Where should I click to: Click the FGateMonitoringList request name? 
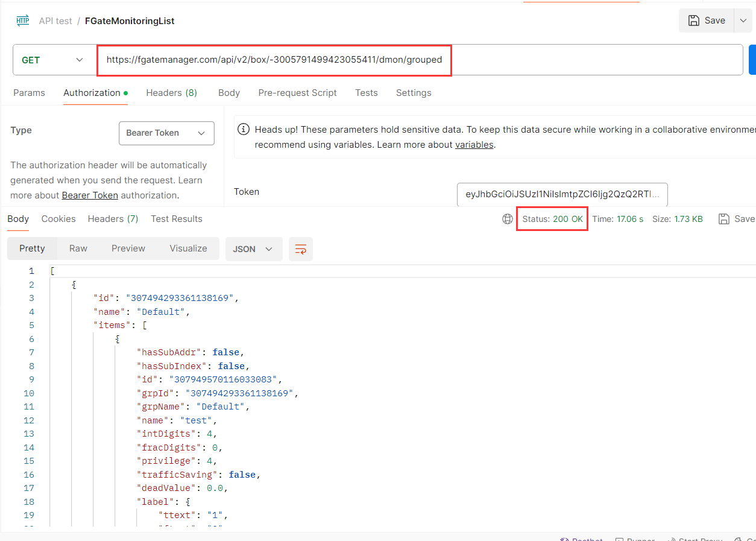130,21
